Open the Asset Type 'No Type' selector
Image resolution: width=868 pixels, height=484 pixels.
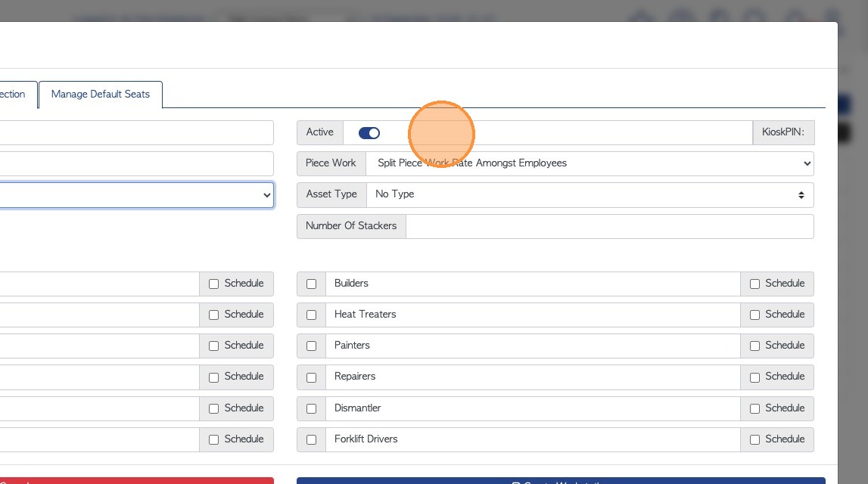click(590, 194)
